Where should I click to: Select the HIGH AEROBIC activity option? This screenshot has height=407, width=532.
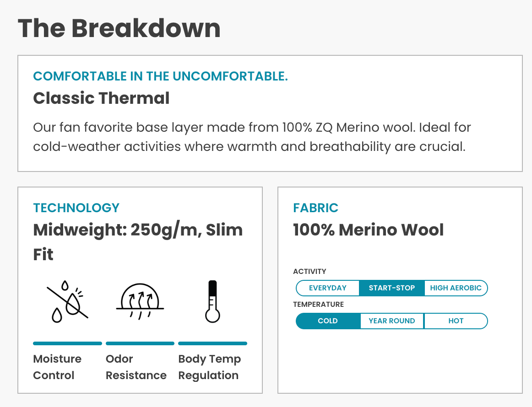pos(456,288)
